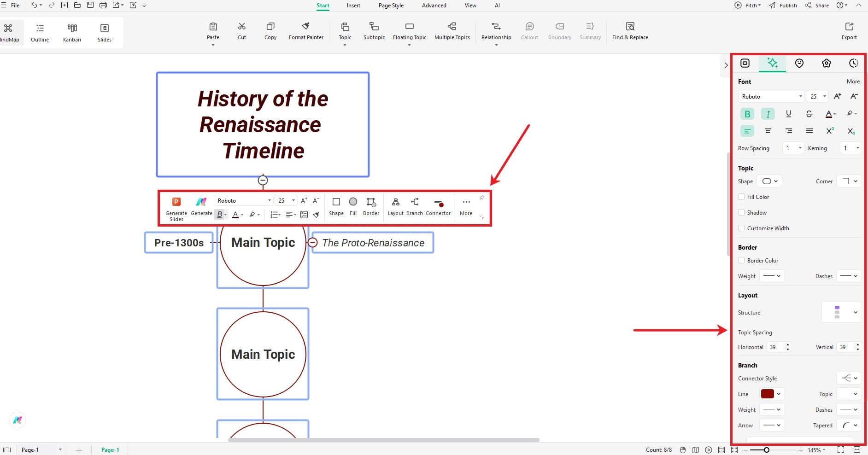Enable Customize Width checkbox
868x455 pixels.
tap(741, 228)
